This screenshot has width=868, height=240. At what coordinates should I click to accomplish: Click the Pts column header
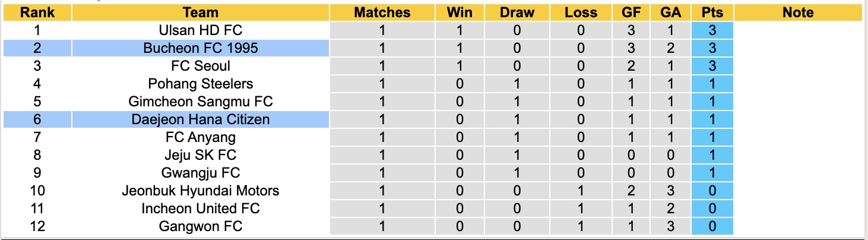tap(712, 12)
